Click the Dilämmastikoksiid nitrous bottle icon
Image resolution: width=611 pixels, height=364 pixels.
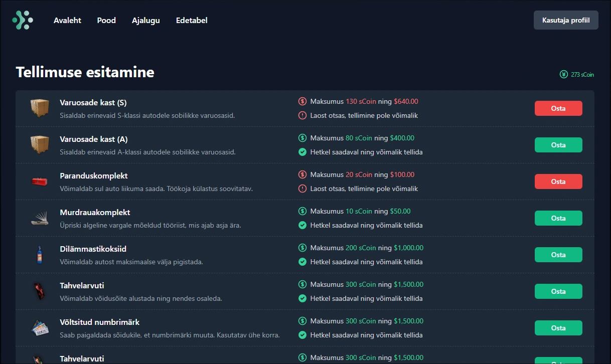point(39,255)
